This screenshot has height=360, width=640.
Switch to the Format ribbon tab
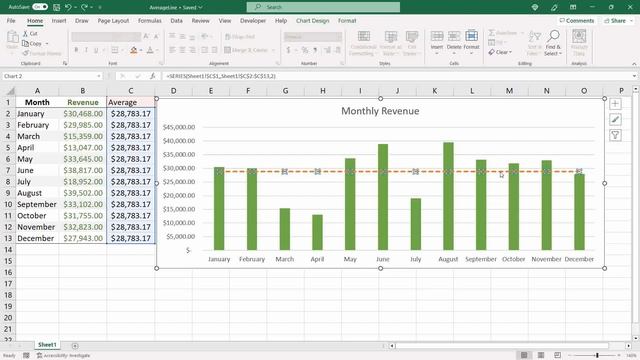click(x=347, y=20)
